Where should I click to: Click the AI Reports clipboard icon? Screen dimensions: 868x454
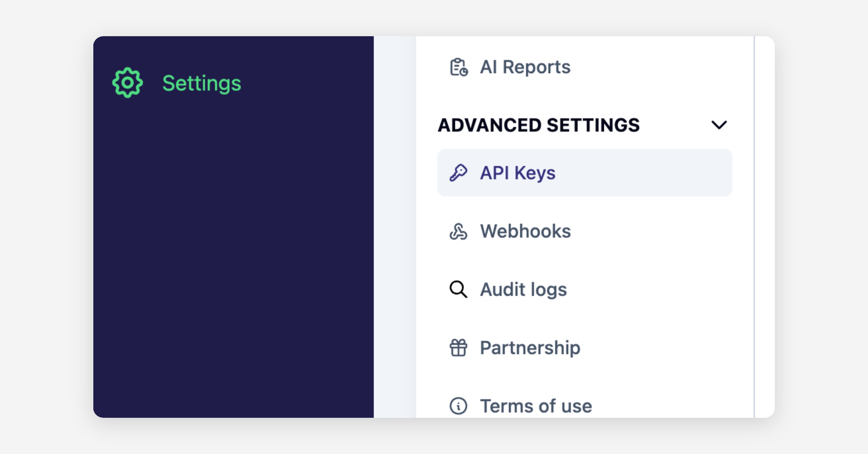pyautogui.click(x=459, y=67)
